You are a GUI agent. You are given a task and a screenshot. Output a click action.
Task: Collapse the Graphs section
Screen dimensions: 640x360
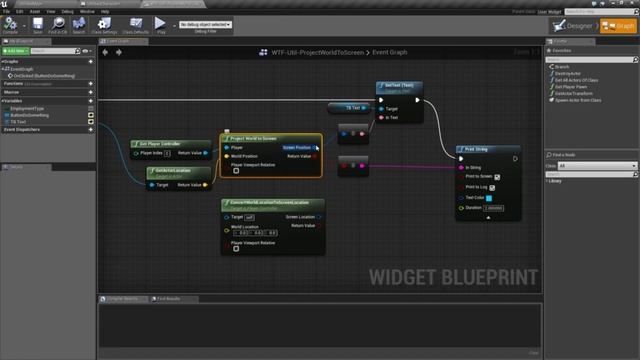coord(2,62)
